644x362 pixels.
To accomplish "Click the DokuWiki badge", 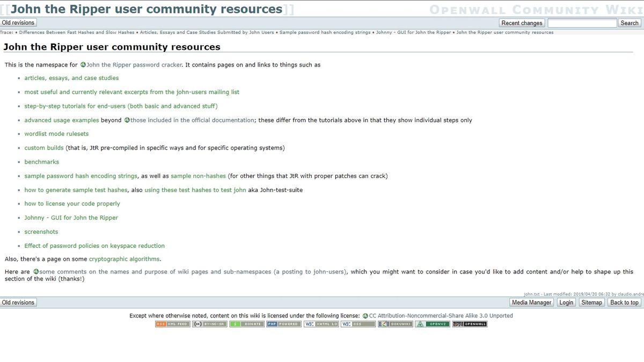I will (395, 324).
